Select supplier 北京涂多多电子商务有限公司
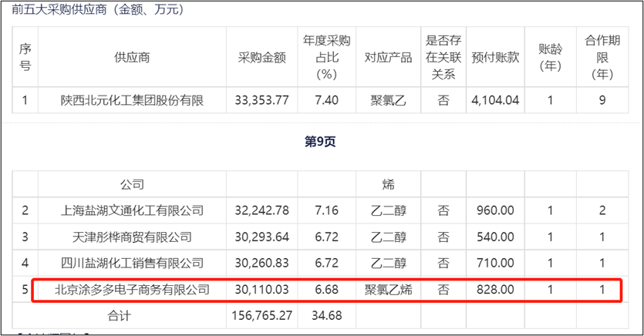The width and height of the screenshot is (644, 336). 132,290
